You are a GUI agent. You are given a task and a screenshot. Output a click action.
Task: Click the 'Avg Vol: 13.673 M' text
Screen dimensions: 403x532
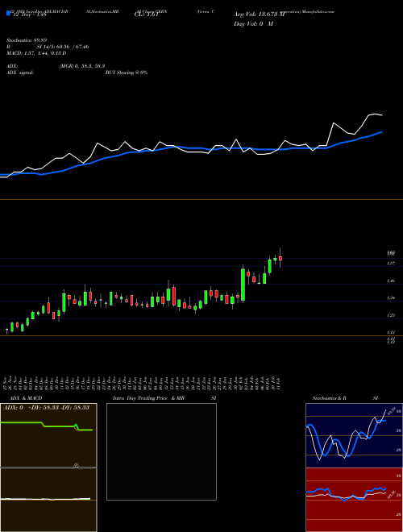[x=260, y=15]
